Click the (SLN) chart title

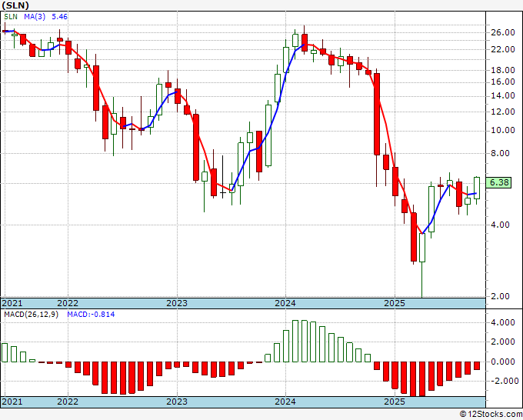tap(15, 5)
